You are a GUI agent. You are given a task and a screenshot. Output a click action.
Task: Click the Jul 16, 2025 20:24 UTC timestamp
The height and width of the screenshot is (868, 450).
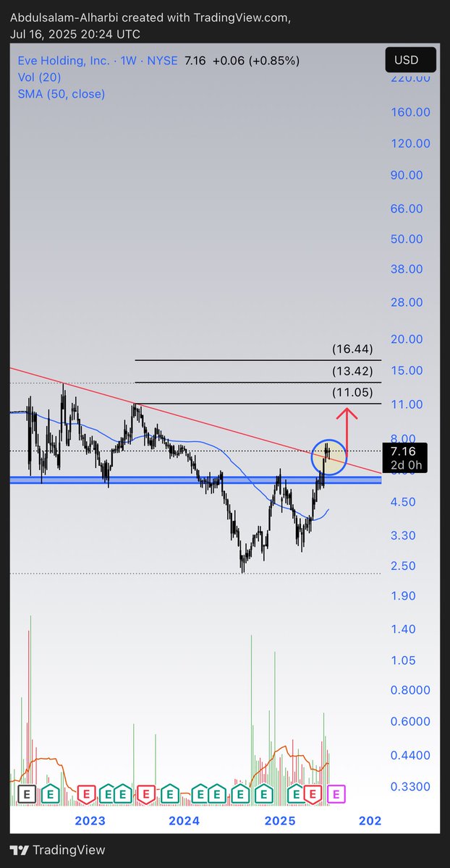click(x=75, y=34)
